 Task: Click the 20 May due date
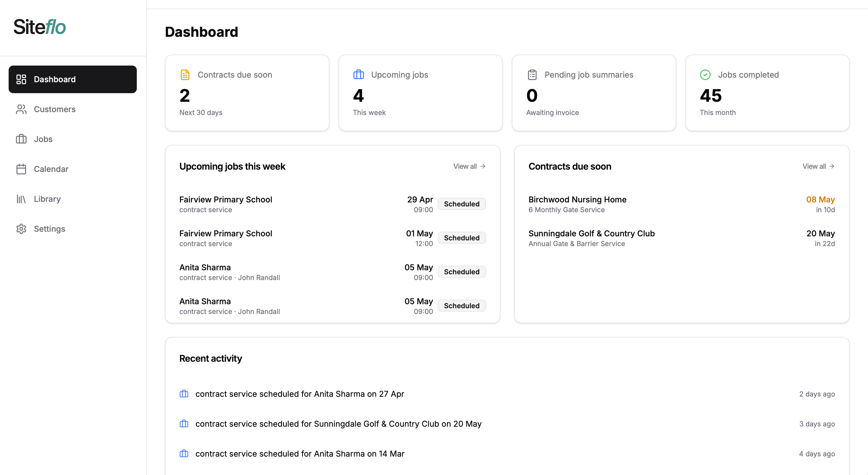821,234
